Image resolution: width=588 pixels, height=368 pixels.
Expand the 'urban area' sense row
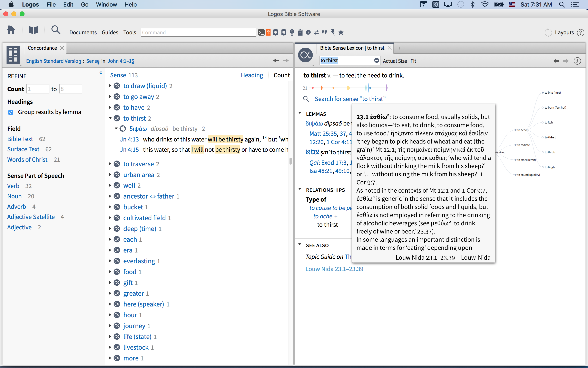point(110,175)
